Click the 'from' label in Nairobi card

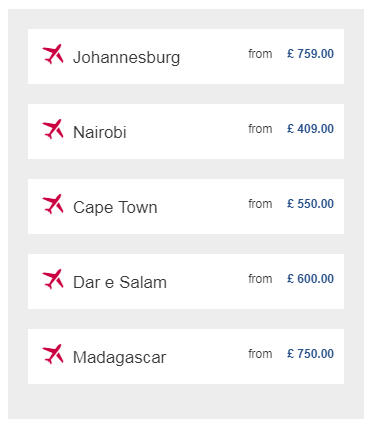pos(260,129)
